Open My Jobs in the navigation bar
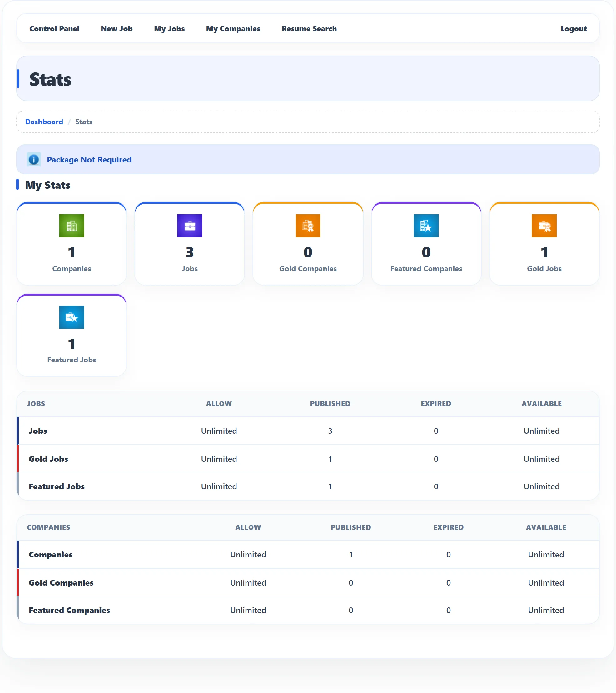The image size is (616, 693). pyautogui.click(x=169, y=28)
